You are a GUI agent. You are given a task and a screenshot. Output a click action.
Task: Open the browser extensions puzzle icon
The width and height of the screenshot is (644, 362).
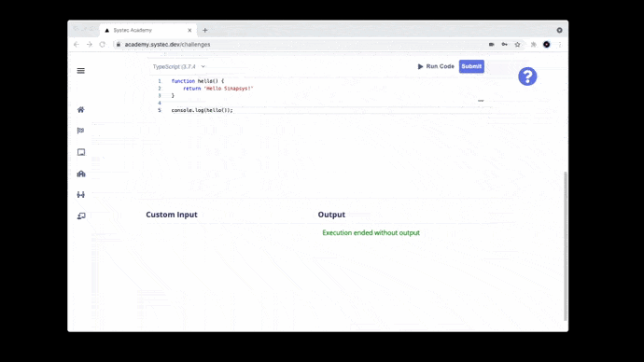pos(534,45)
